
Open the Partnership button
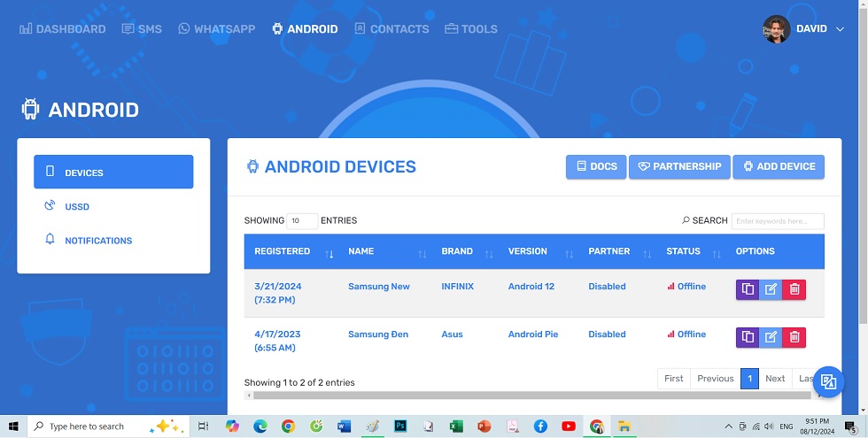click(x=679, y=166)
